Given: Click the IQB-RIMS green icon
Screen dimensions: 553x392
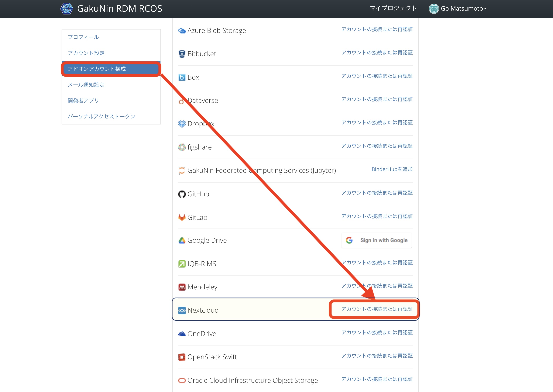Looking at the screenshot, I should click(182, 264).
